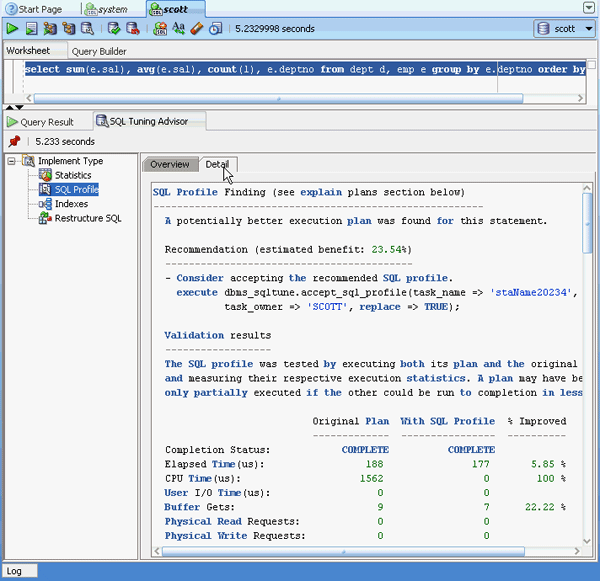Viewport: 600px width, 581px height.
Task: Select Statistics in the tree
Action: (x=72, y=175)
